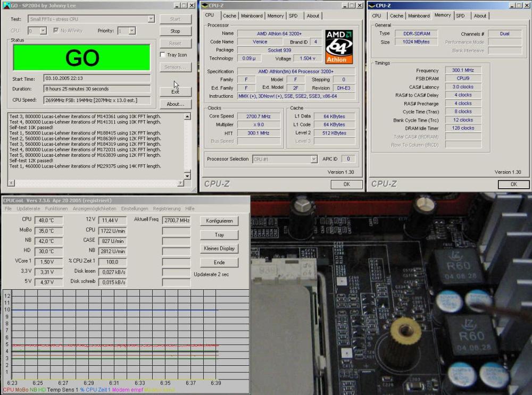Click log horizontal scrollbar left arrow
532x395 pixels.
(x=11, y=183)
